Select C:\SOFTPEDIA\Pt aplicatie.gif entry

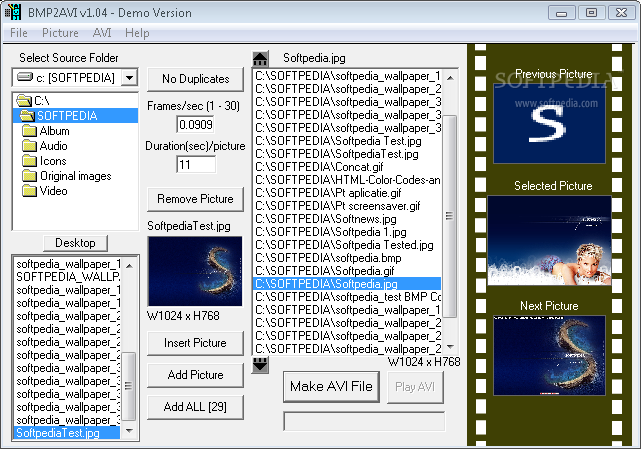347,193
